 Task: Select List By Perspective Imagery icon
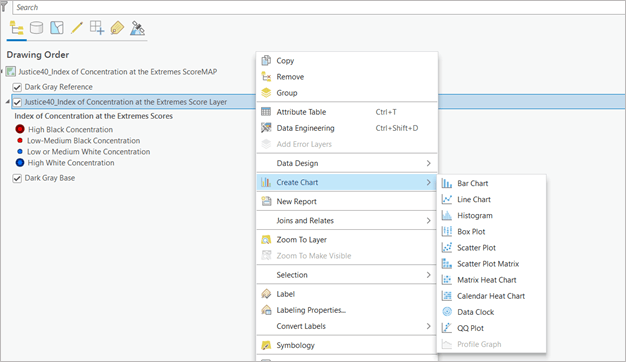[137, 28]
